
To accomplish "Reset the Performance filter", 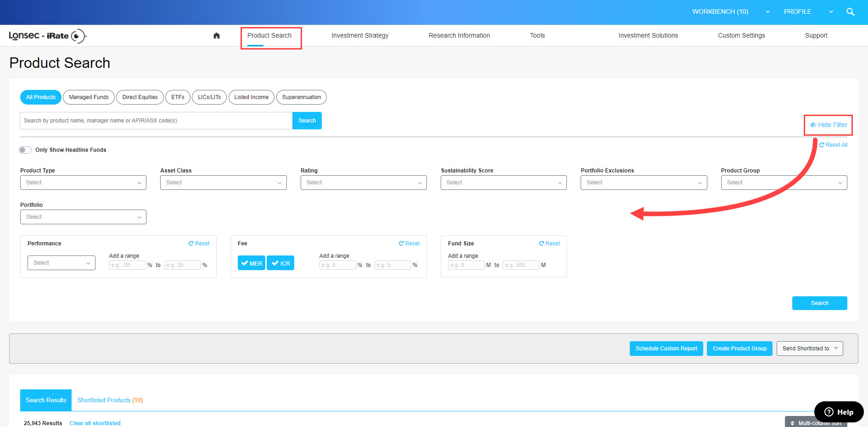I will pyautogui.click(x=199, y=244).
